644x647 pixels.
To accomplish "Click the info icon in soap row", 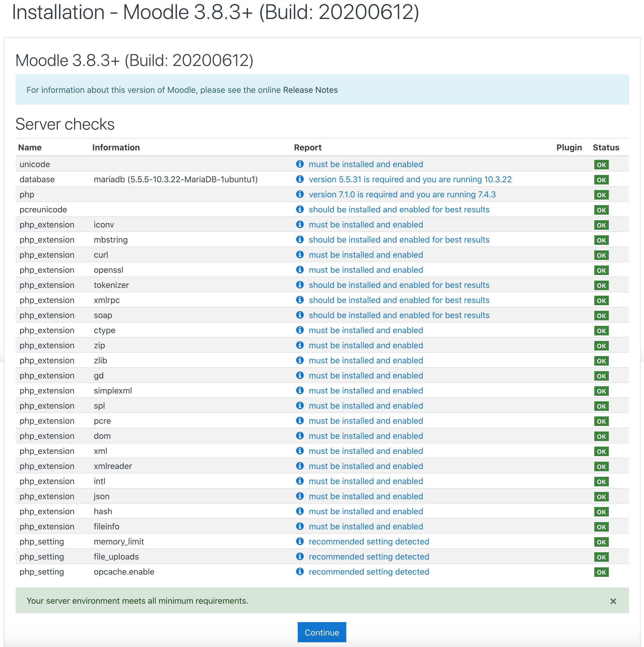I will pyautogui.click(x=300, y=315).
